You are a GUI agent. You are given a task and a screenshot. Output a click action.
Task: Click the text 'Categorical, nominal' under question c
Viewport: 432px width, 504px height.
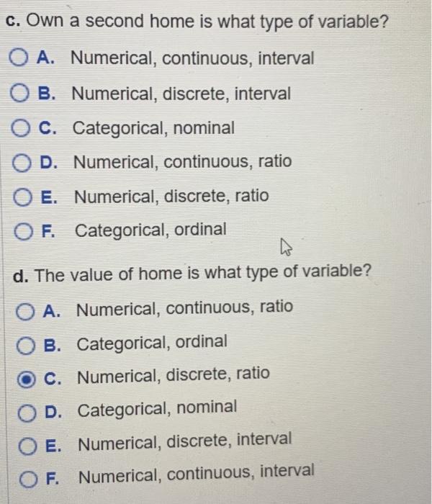(x=153, y=129)
